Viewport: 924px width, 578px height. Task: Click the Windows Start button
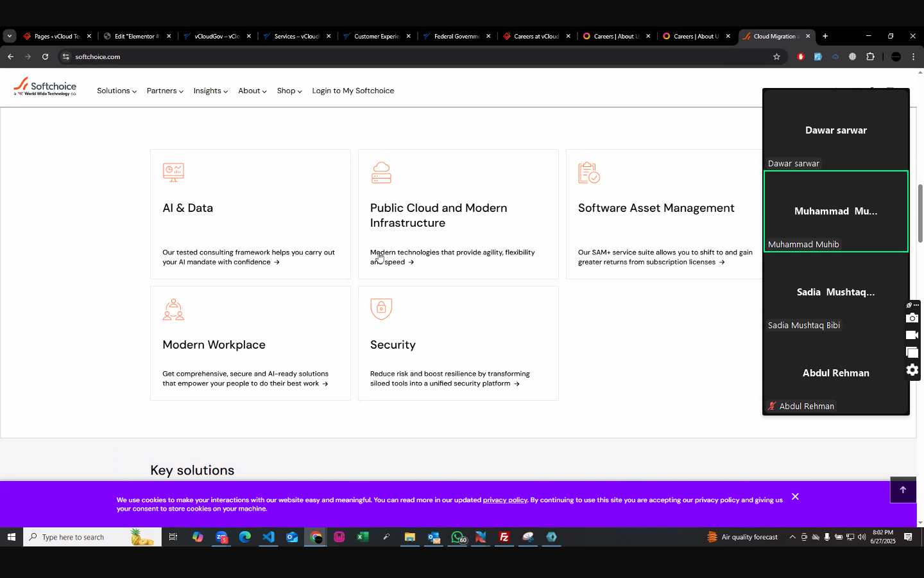11,537
